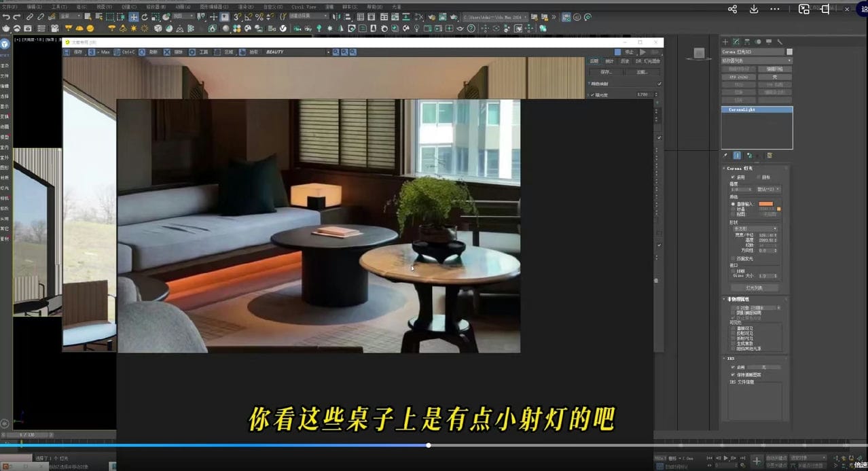Open the three-dots more options menu
868x471 pixels.
[x=776, y=9]
